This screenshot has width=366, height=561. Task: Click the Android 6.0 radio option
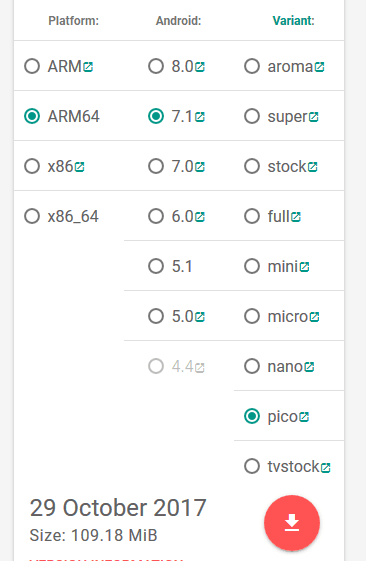point(156,216)
